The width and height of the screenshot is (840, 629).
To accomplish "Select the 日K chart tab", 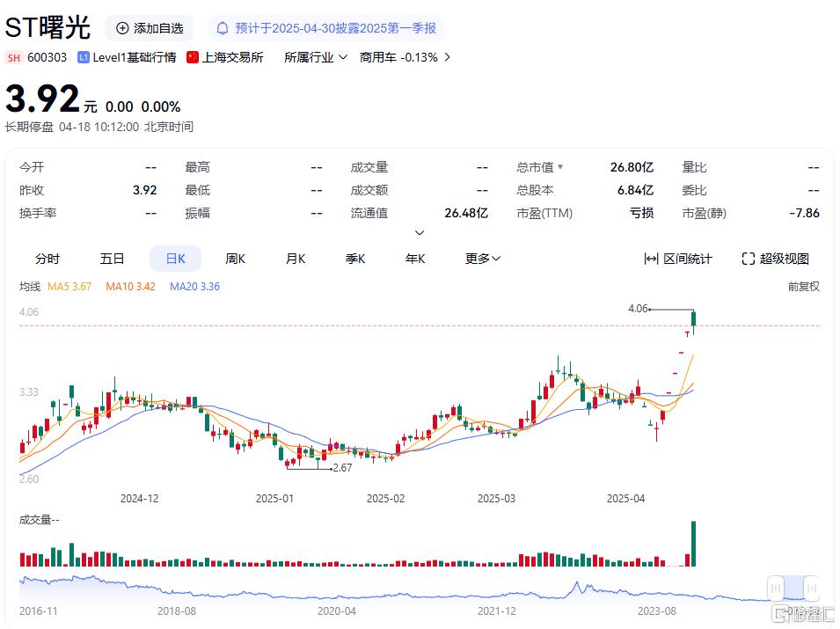I will [x=175, y=259].
